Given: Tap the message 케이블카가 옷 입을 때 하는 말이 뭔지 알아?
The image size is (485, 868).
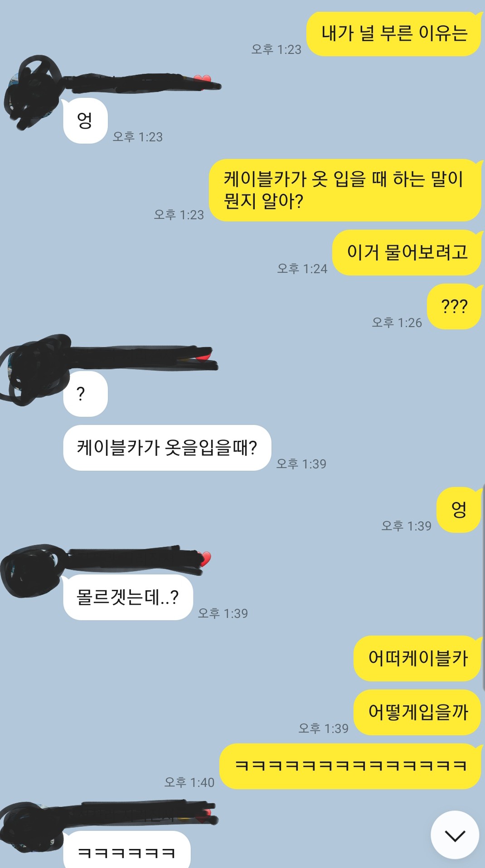Looking at the screenshot, I should tap(345, 190).
